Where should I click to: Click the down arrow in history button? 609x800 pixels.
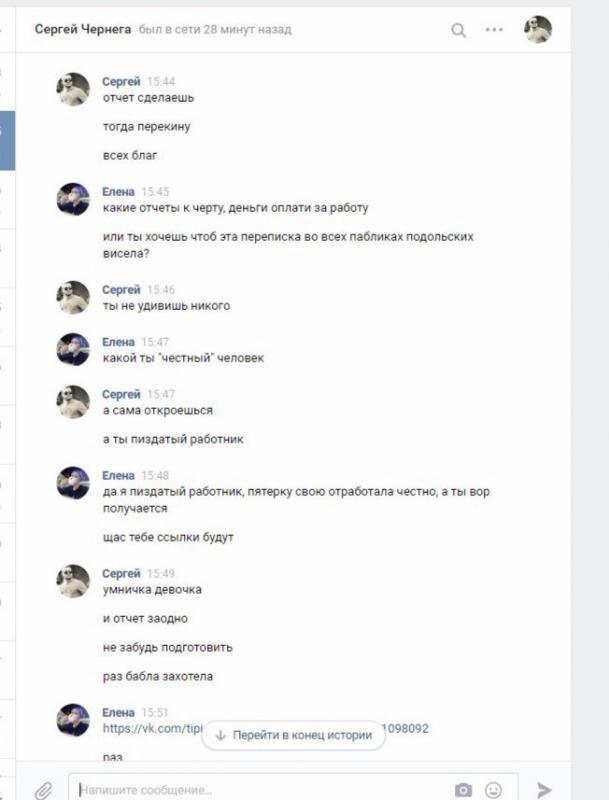pyautogui.click(x=220, y=735)
